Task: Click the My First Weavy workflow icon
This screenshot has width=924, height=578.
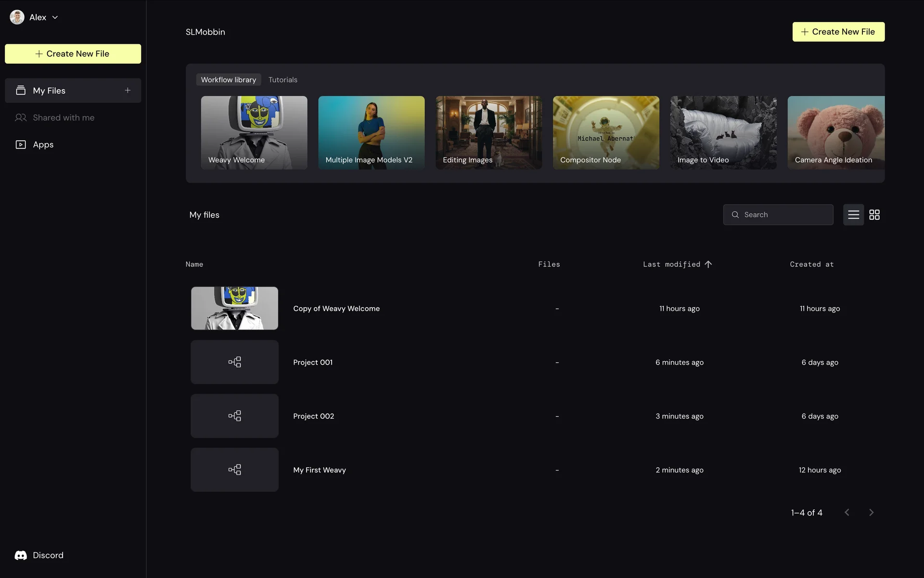Action: coord(234,470)
